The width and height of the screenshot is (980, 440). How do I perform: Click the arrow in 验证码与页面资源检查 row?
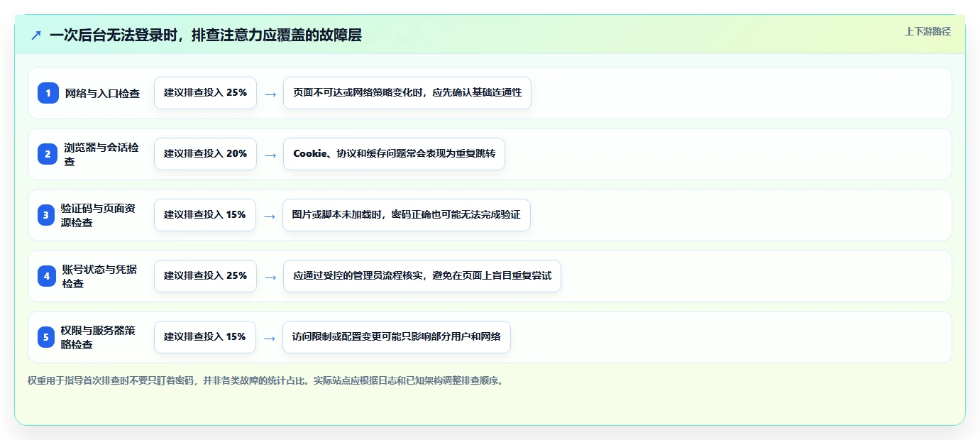coord(269,216)
